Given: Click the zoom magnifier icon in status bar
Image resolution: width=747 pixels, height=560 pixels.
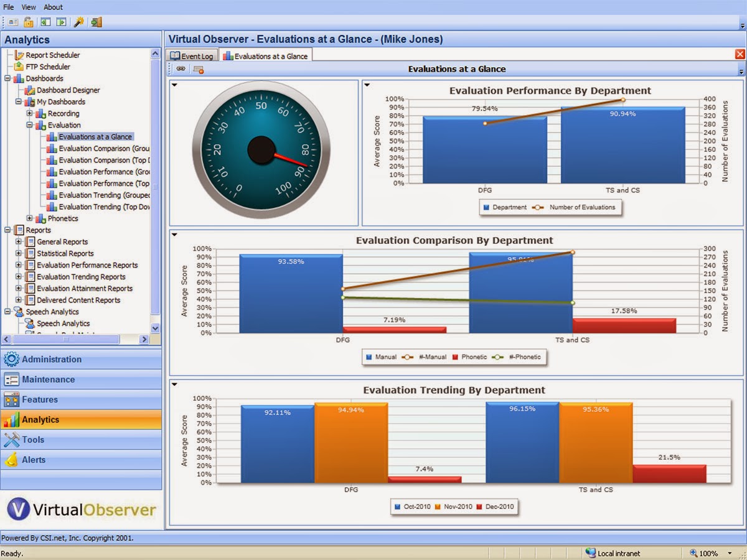Looking at the screenshot, I should click(x=693, y=553).
